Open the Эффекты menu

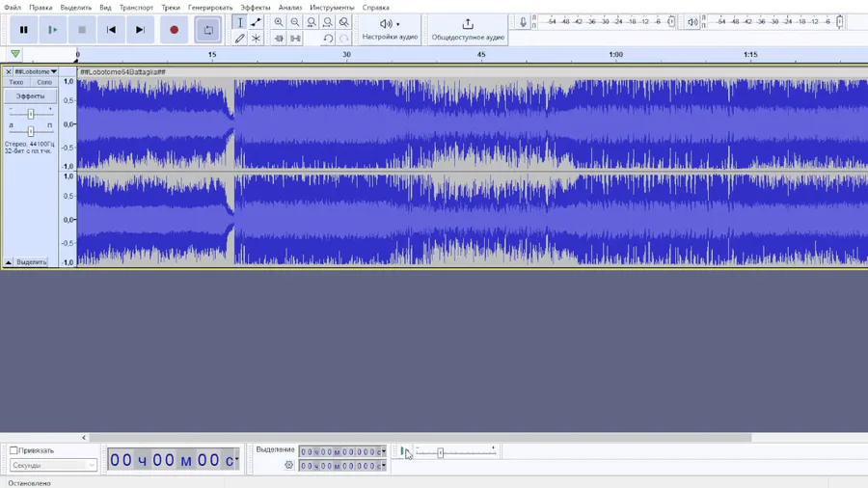pyautogui.click(x=256, y=8)
